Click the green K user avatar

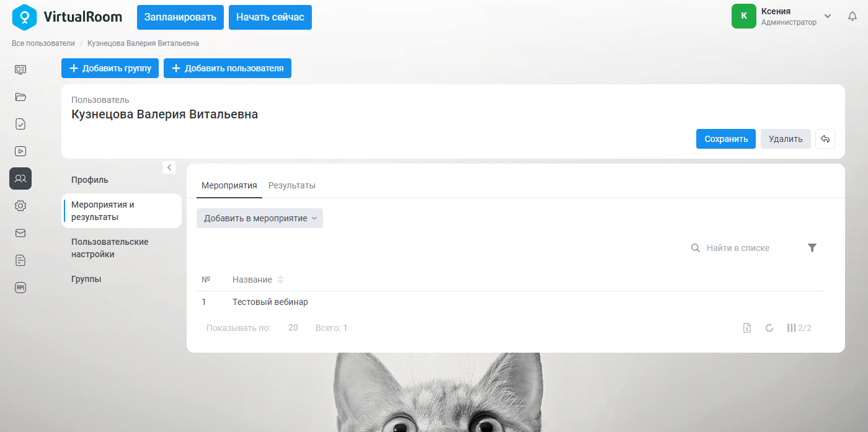[744, 16]
